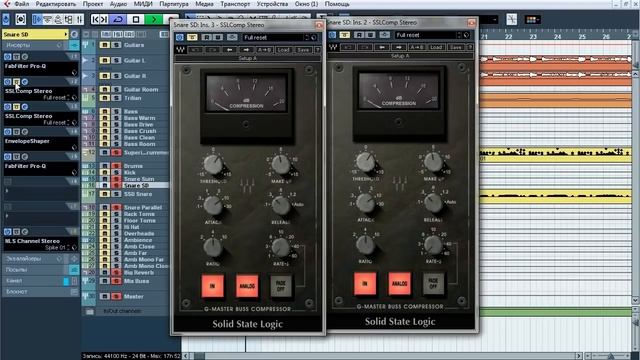
Task: Open the Проект menu
Action: point(93,4)
